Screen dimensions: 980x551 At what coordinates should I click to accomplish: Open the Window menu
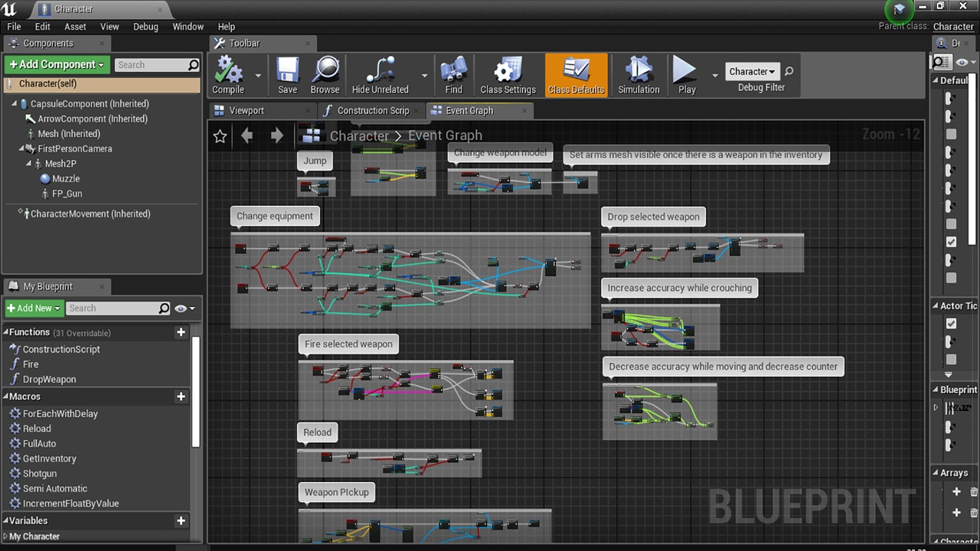click(188, 26)
